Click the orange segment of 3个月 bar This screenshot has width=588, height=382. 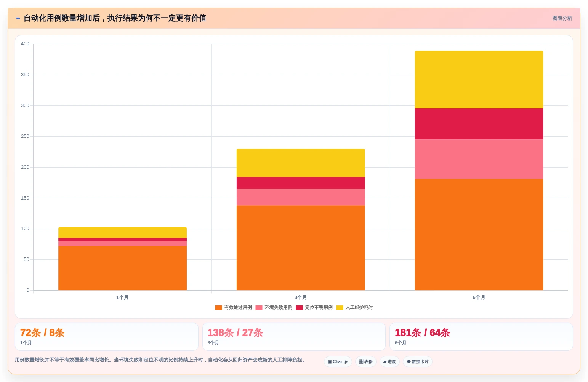point(301,248)
